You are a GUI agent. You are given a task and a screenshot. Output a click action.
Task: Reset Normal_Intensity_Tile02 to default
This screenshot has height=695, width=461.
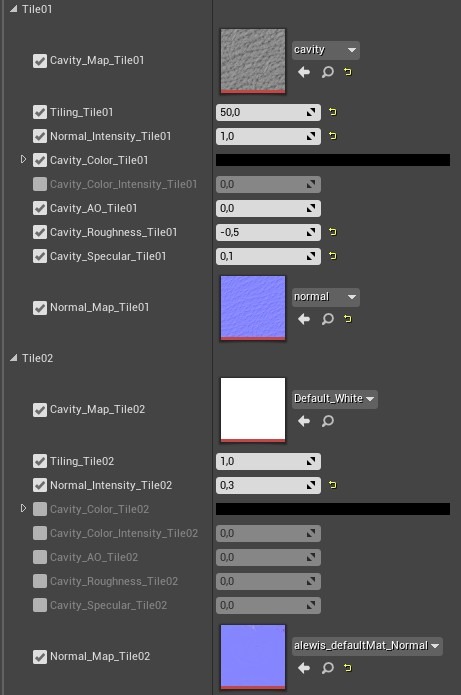[333, 485]
